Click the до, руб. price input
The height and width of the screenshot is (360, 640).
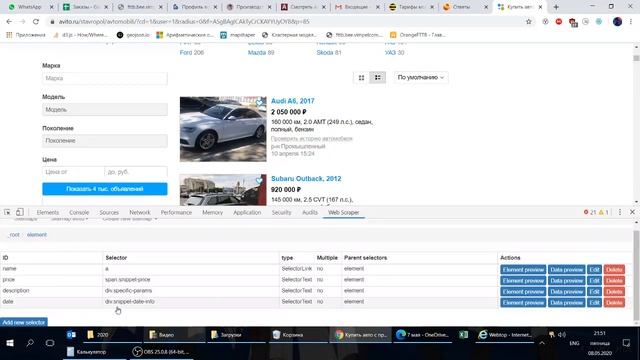[x=136, y=172]
